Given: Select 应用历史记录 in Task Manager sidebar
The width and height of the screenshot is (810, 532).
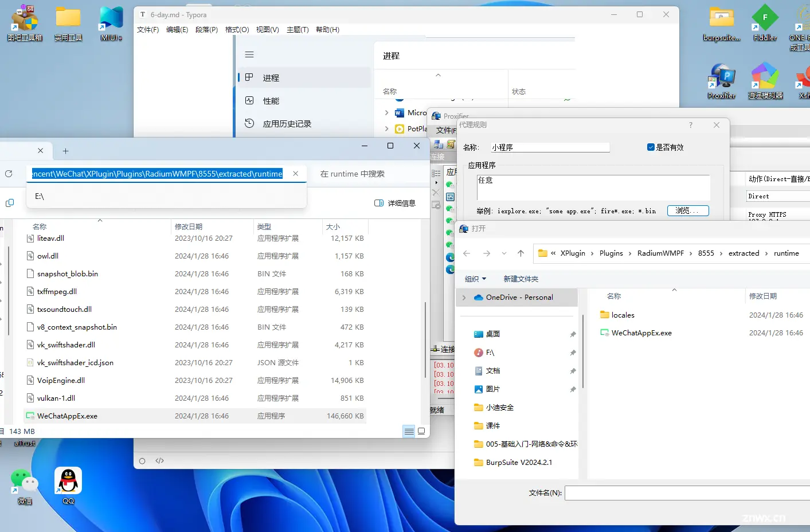Looking at the screenshot, I should (x=304, y=123).
